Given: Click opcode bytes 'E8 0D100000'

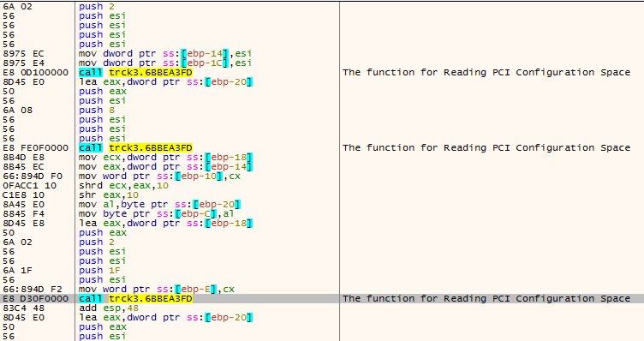Looking at the screenshot, I should tap(35, 72).
